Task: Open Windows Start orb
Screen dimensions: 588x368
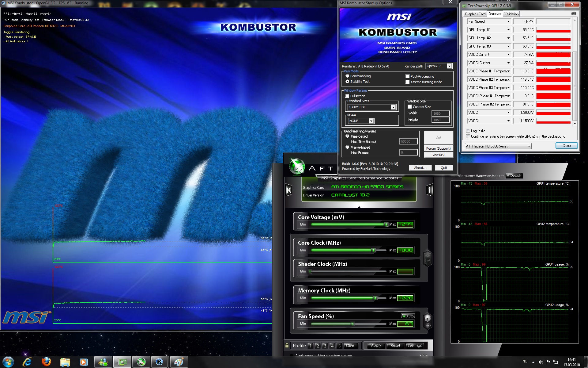Action: point(8,362)
